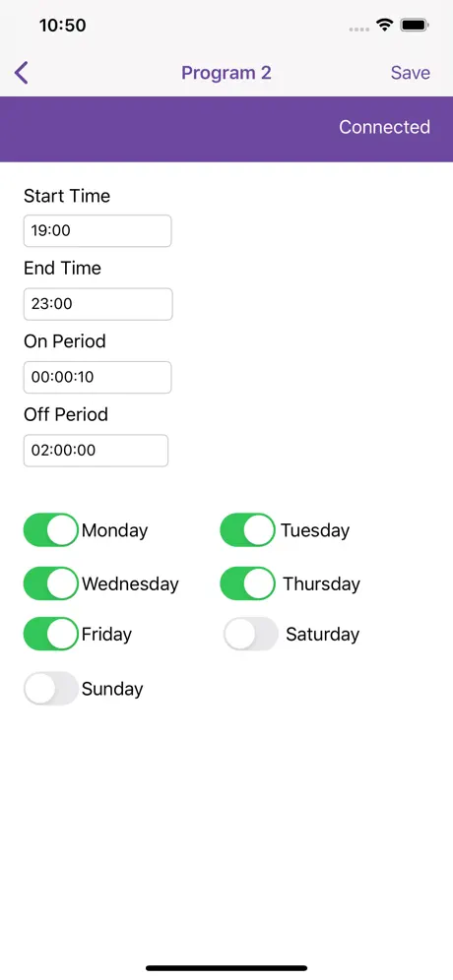Screen dimensions: 453x980
Task: Edit the Start Time field 19:00
Action: click(97, 231)
